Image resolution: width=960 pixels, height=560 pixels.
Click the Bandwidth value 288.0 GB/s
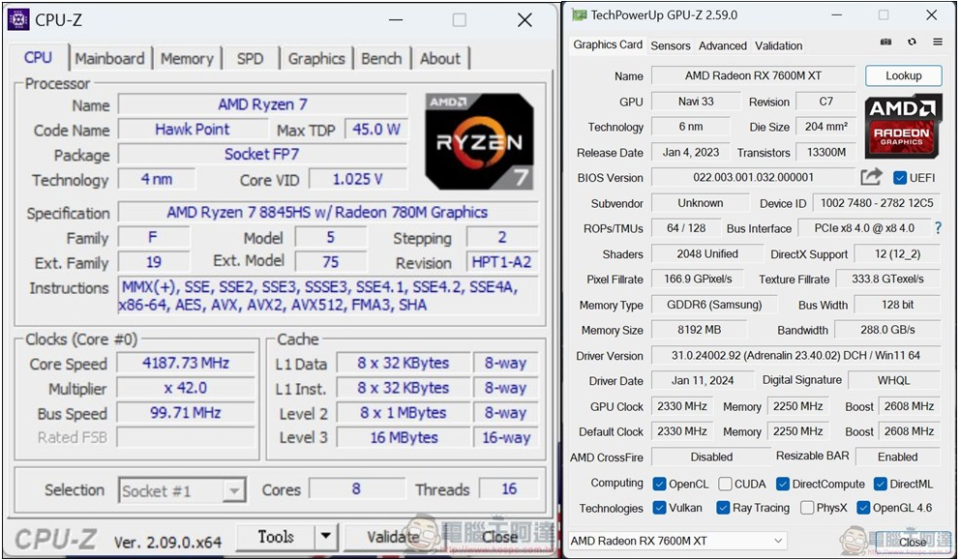coord(887,330)
